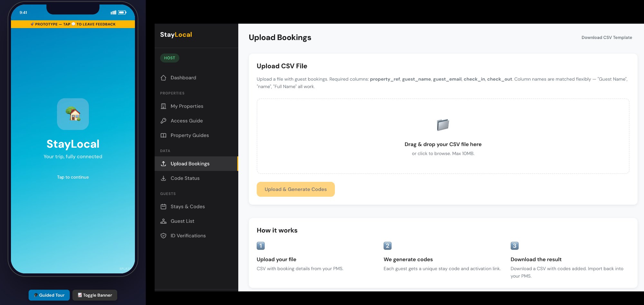The height and width of the screenshot is (305, 644).
Task: Select the My Properties building icon
Action: [x=164, y=106]
